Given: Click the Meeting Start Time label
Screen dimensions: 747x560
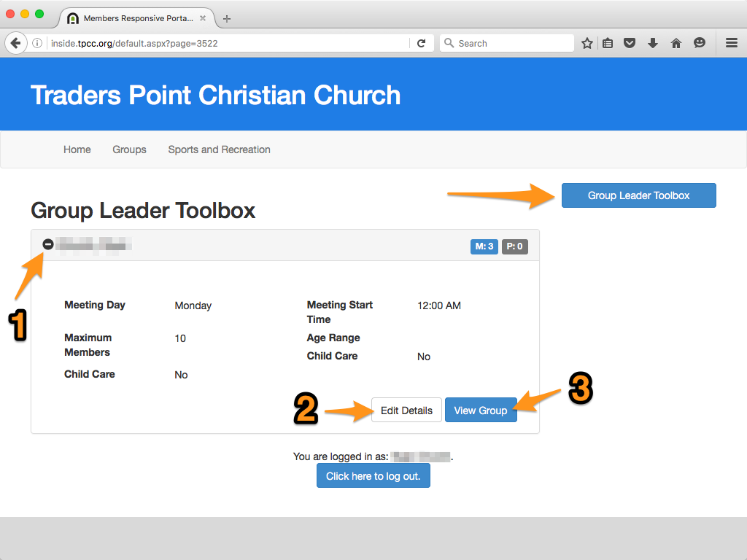Looking at the screenshot, I should tap(340, 312).
